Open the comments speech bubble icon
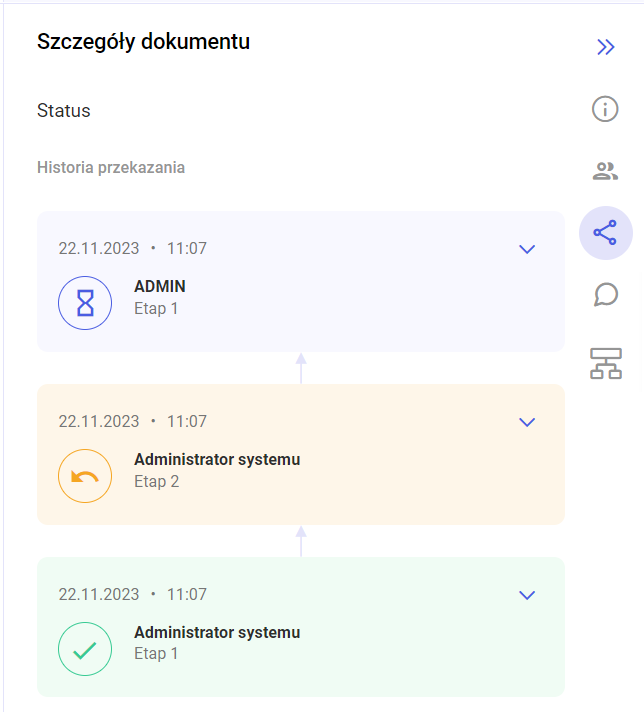This screenshot has width=644, height=712. pyautogui.click(x=606, y=295)
